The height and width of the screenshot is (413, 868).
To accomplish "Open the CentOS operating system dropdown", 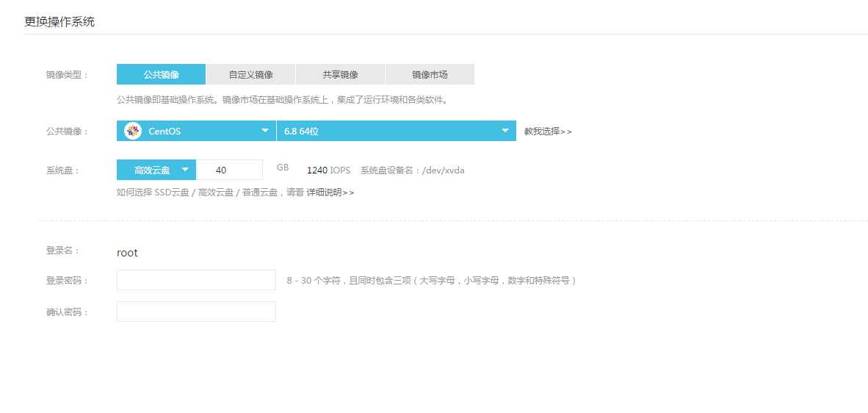I will [x=196, y=132].
